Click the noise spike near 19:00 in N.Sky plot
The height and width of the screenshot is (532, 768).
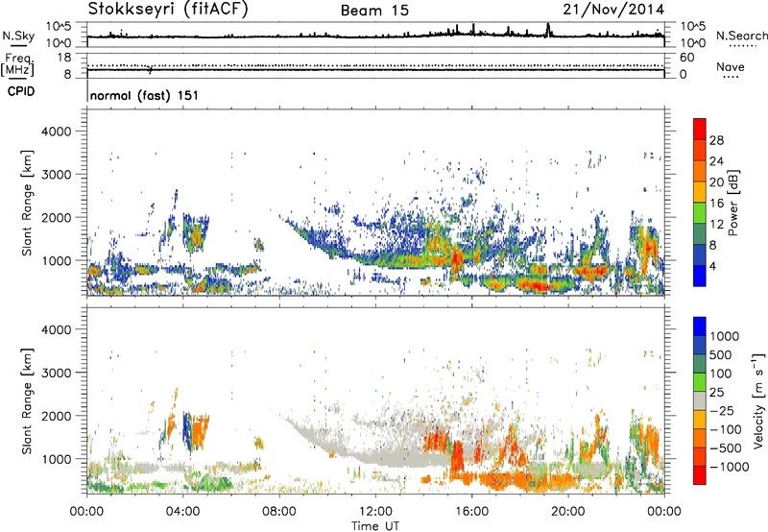pos(548,30)
